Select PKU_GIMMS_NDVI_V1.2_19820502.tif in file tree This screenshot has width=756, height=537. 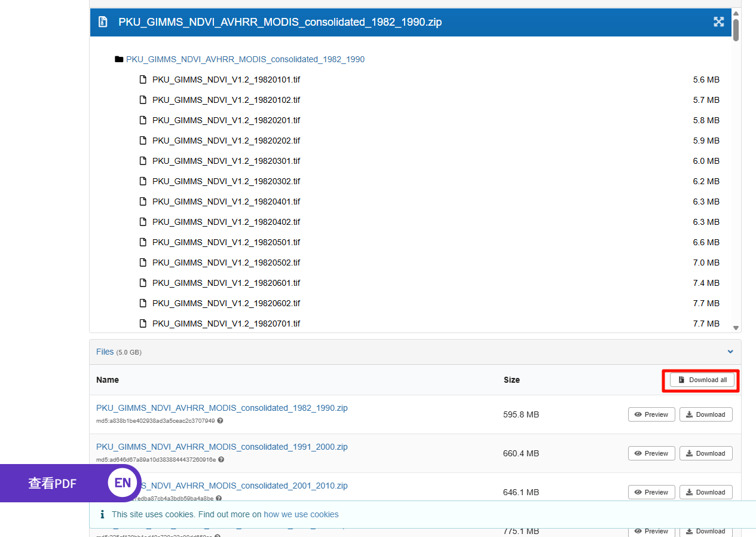(x=226, y=263)
